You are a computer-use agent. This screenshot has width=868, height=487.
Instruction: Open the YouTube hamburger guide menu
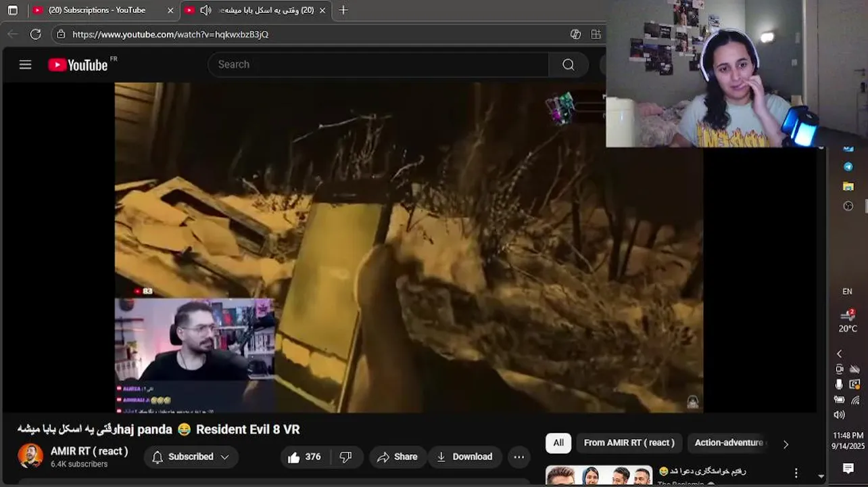(25, 65)
